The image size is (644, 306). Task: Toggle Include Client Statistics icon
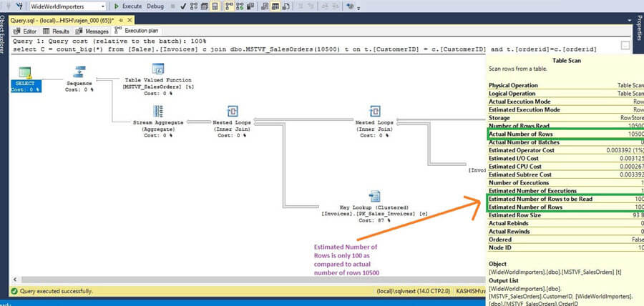point(250,6)
